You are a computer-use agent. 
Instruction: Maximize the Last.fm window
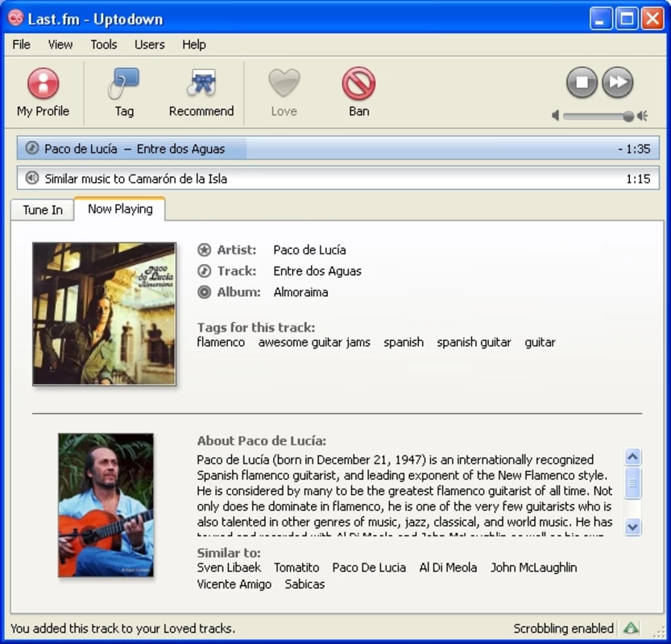(x=627, y=19)
